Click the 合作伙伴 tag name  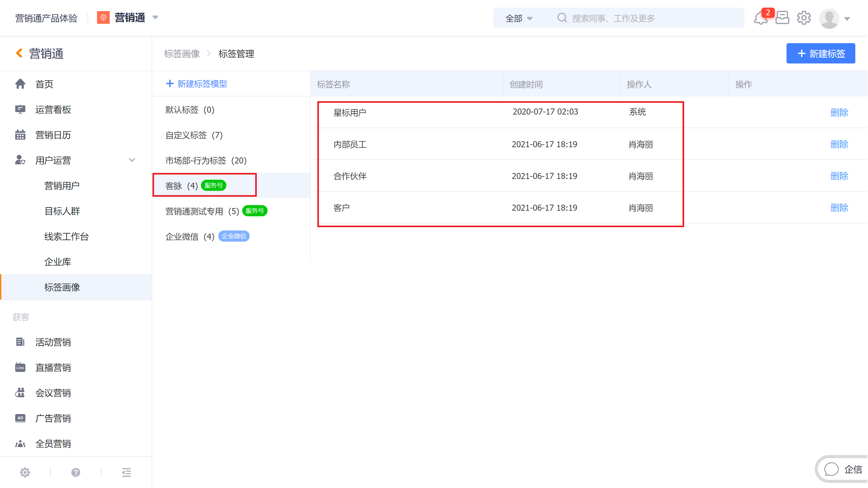(350, 176)
